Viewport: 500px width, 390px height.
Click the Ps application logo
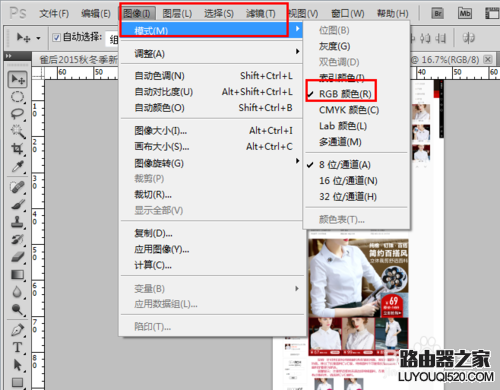(18, 13)
